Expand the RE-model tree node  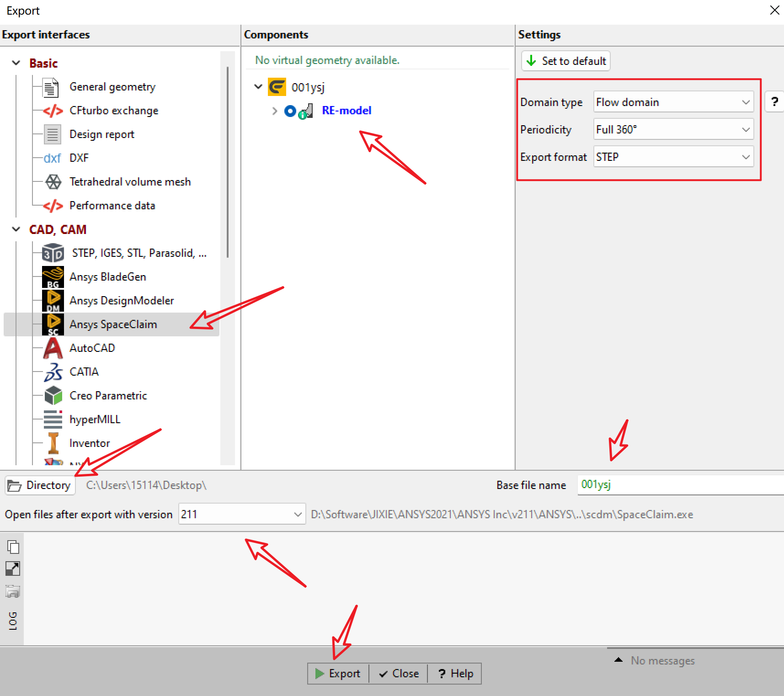tap(274, 111)
